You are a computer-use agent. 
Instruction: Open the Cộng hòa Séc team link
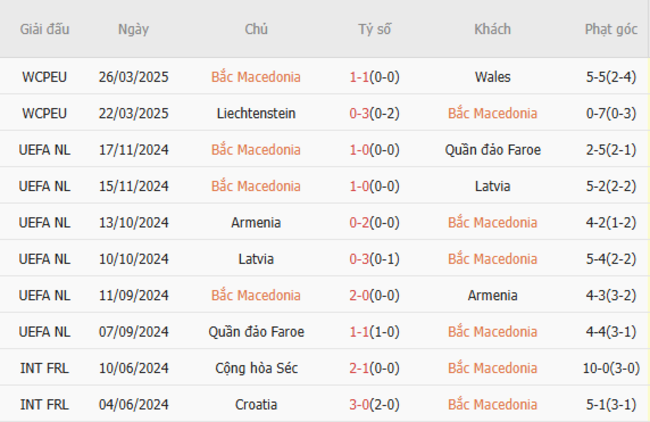[256, 369]
